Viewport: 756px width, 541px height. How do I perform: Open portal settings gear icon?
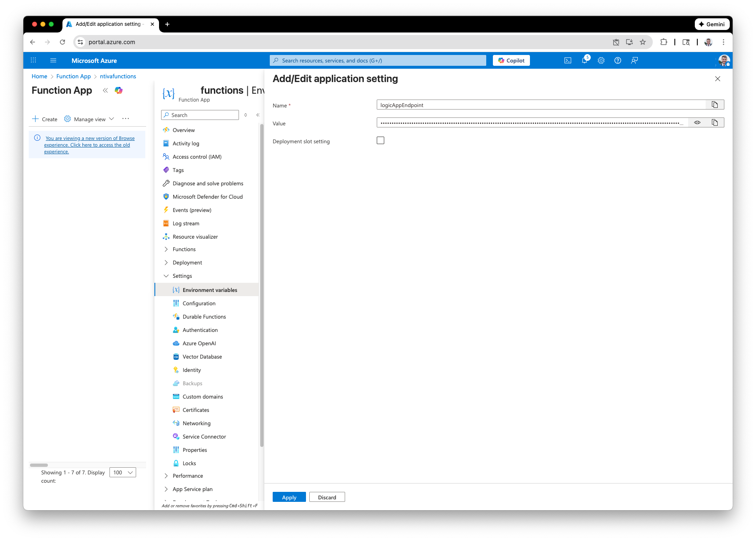601,60
